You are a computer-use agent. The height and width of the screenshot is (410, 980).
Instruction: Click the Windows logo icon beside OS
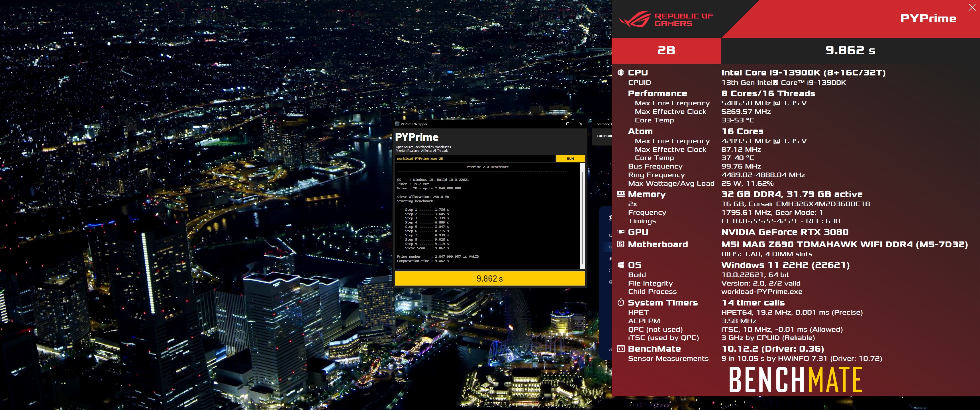point(620,265)
